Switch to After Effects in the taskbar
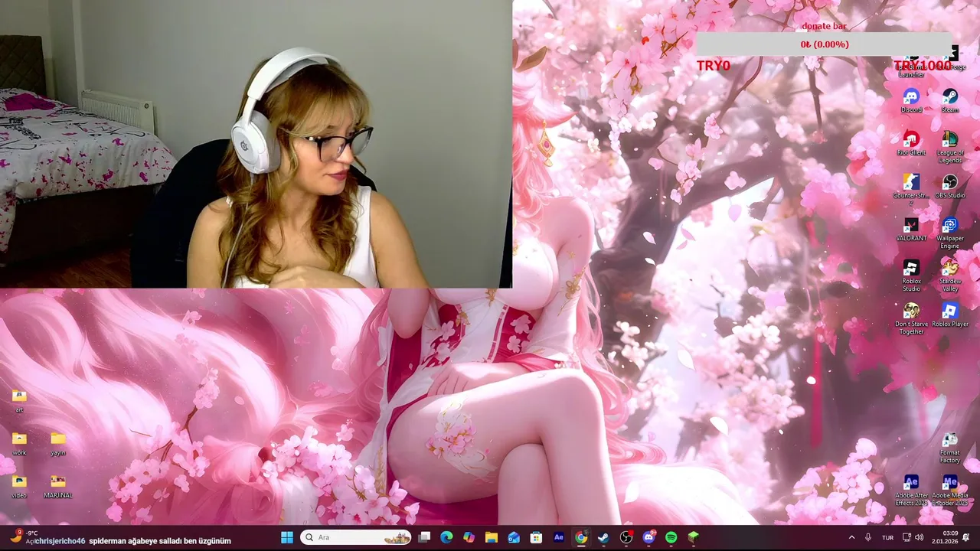980x551 pixels. click(x=559, y=537)
